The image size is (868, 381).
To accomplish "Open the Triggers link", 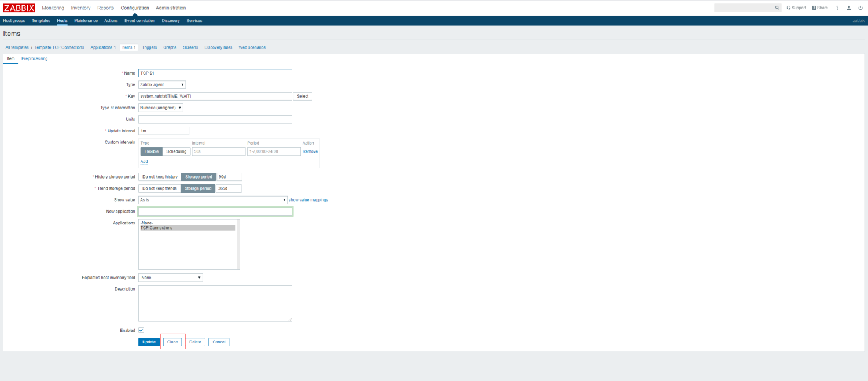I will click(x=149, y=47).
